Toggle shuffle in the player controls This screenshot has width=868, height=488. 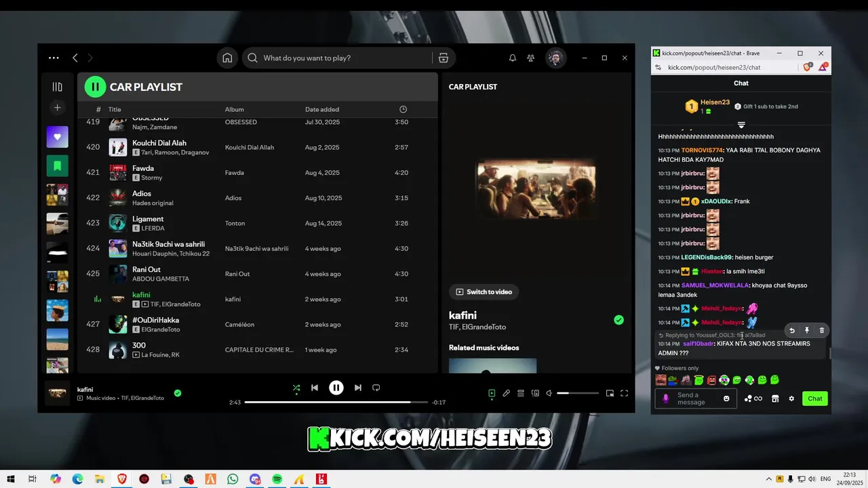point(296,388)
